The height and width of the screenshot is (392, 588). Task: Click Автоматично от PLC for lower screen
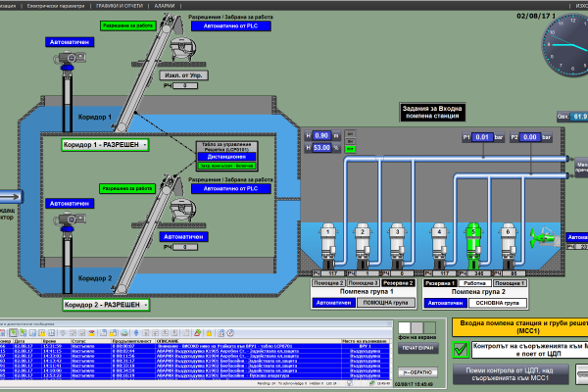pyautogui.click(x=230, y=189)
